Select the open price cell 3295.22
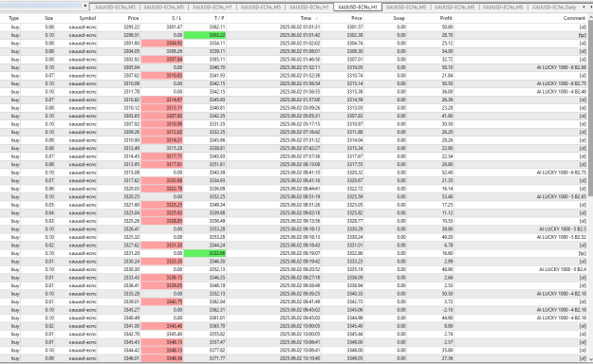The width and height of the screenshot is (593, 364). point(131,27)
